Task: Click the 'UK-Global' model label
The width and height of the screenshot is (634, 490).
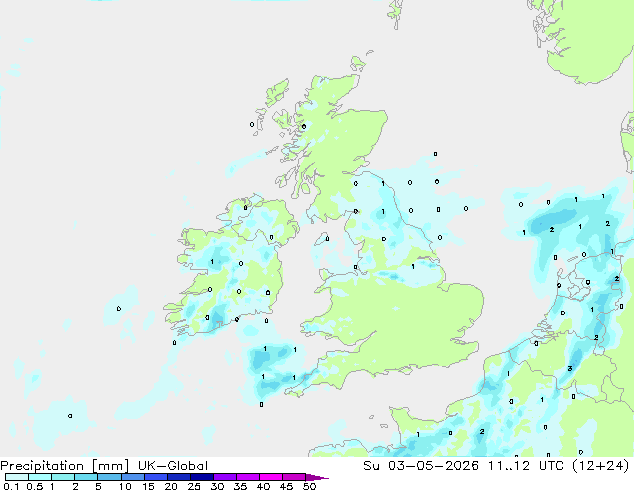Action: coord(173,466)
